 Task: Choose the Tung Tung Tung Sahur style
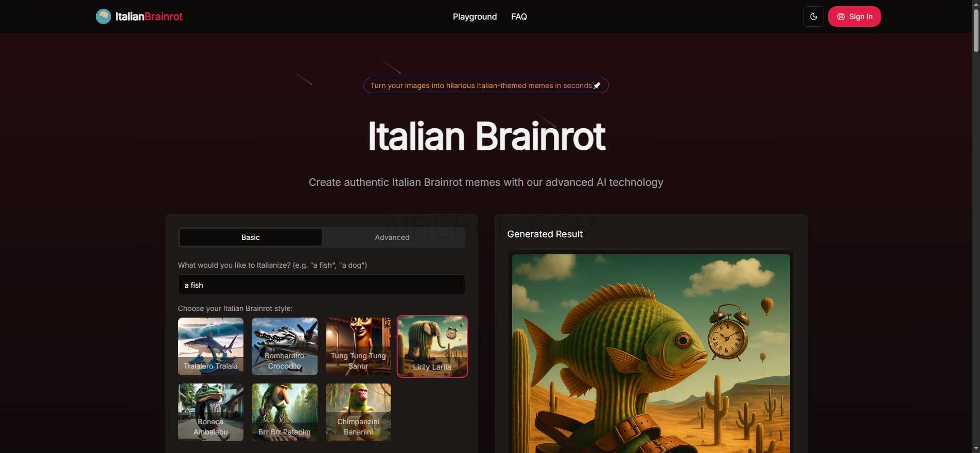pyautogui.click(x=358, y=346)
